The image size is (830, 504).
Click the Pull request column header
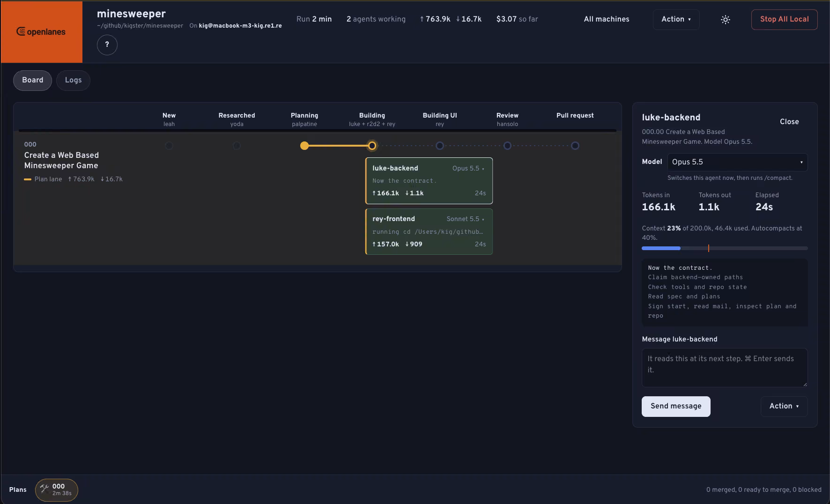pyautogui.click(x=575, y=116)
